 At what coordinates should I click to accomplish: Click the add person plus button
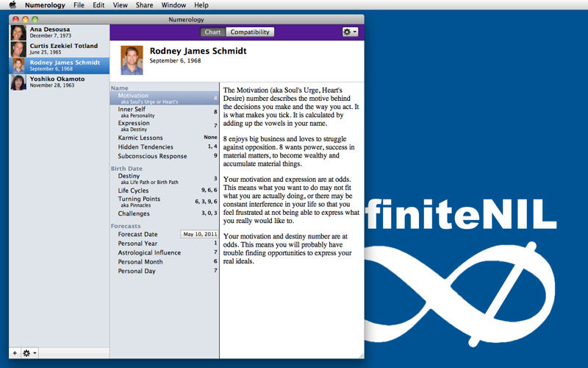[15, 353]
